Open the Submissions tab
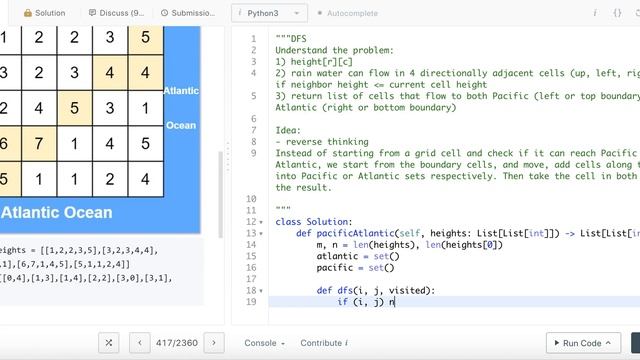640x360 pixels. point(188,13)
